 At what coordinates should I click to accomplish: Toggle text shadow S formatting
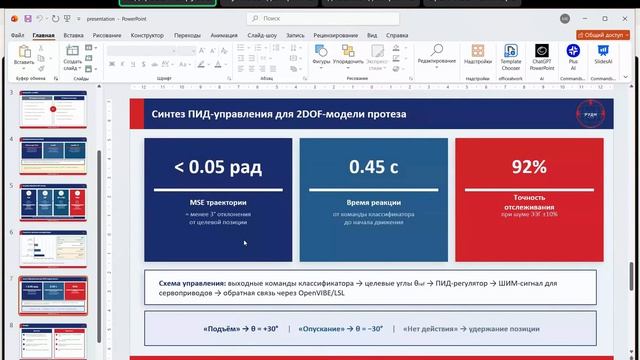(144, 64)
